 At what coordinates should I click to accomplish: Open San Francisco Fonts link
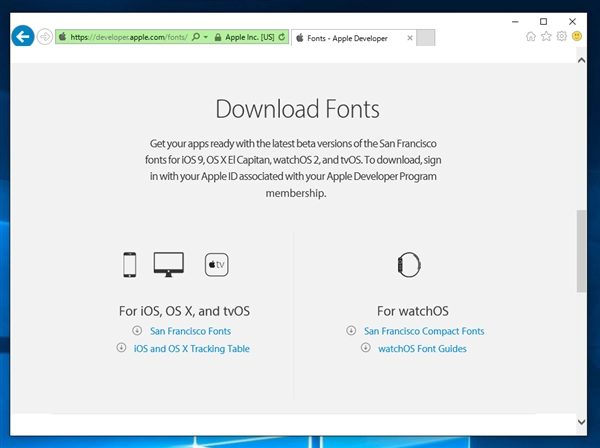tap(190, 331)
